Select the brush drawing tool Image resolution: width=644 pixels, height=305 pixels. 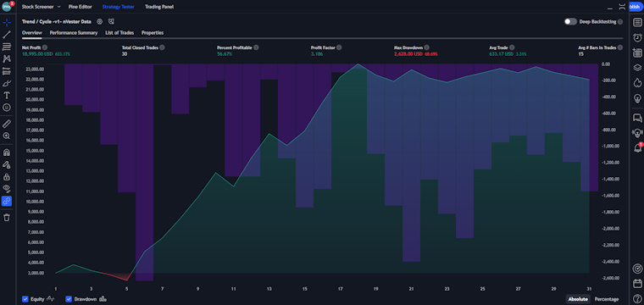tap(7, 83)
